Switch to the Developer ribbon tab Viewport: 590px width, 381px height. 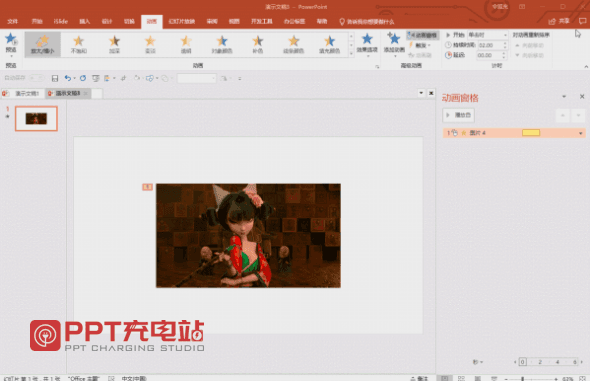click(x=262, y=21)
